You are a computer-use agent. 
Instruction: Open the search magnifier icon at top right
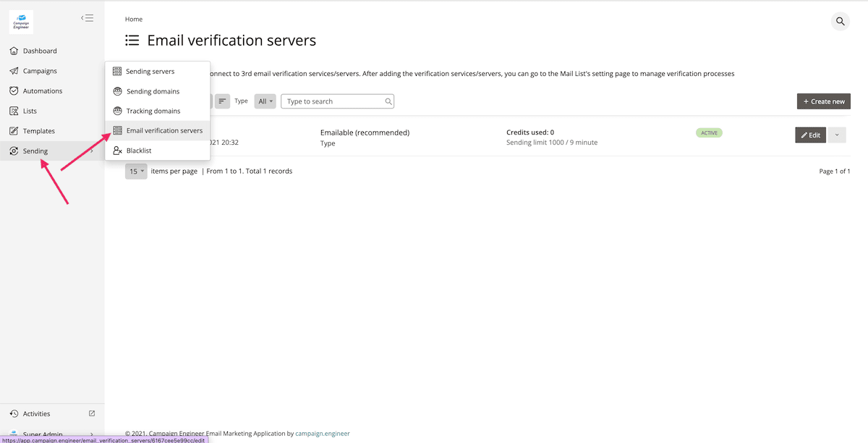coord(840,22)
